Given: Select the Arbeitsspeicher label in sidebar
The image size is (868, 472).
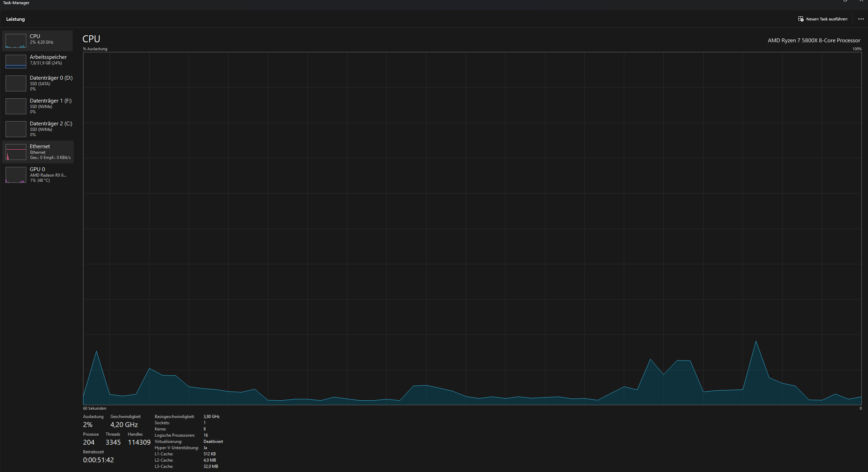Looking at the screenshot, I should point(48,57).
